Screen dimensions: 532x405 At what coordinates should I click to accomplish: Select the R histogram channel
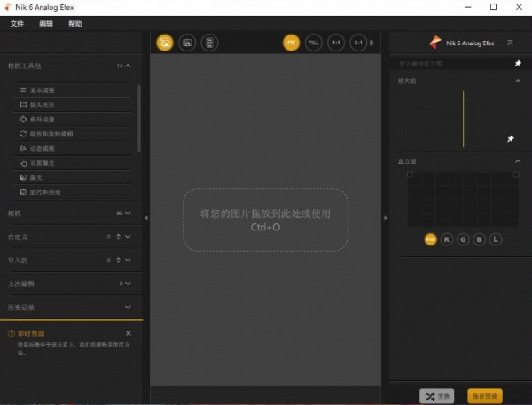(x=447, y=239)
